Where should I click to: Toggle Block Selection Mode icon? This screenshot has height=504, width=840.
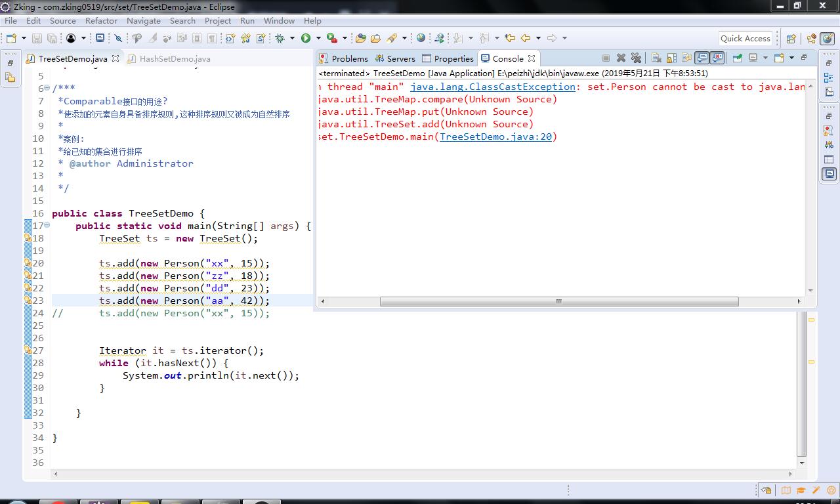197,38
